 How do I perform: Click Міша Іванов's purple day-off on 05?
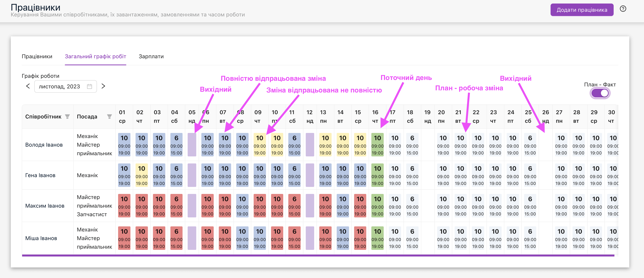(192, 238)
